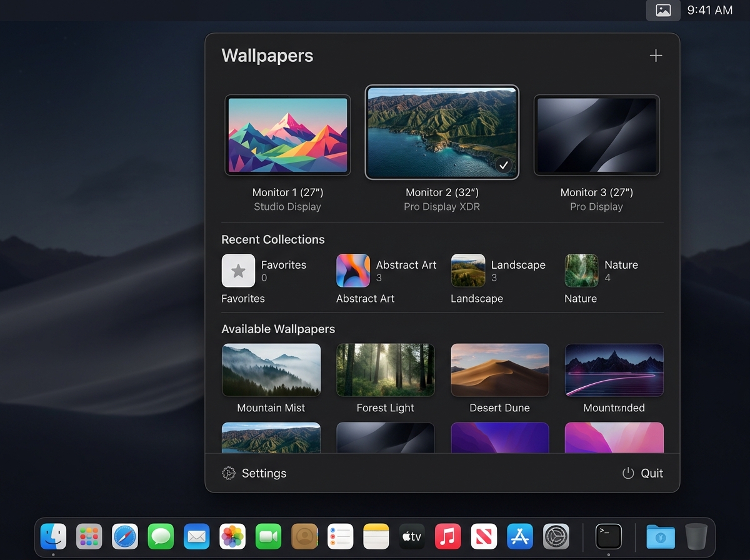Image resolution: width=750 pixels, height=560 pixels.
Task: Launch App Store from the dock
Action: [520, 536]
